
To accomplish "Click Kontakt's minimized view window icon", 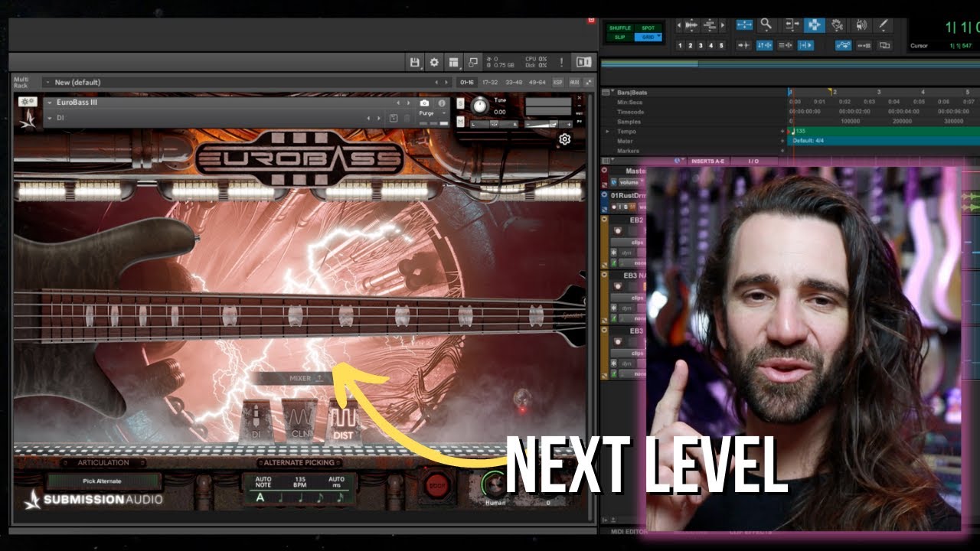I will coord(473,63).
